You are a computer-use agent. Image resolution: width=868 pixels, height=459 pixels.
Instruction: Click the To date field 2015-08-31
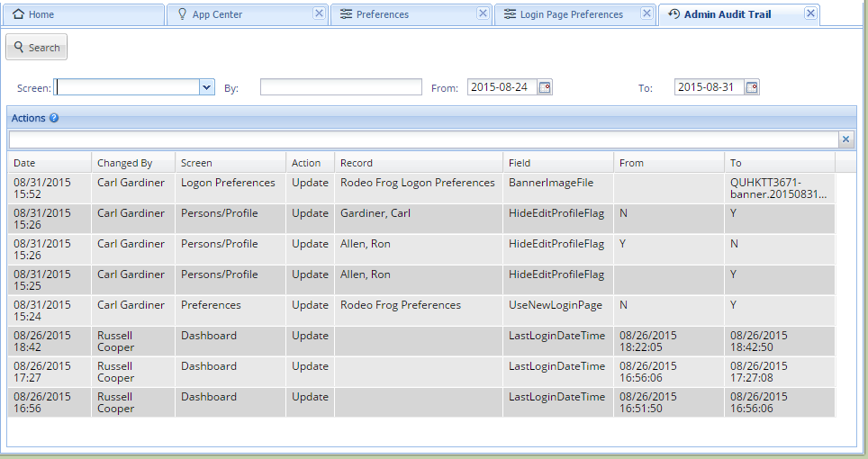click(x=710, y=86)
